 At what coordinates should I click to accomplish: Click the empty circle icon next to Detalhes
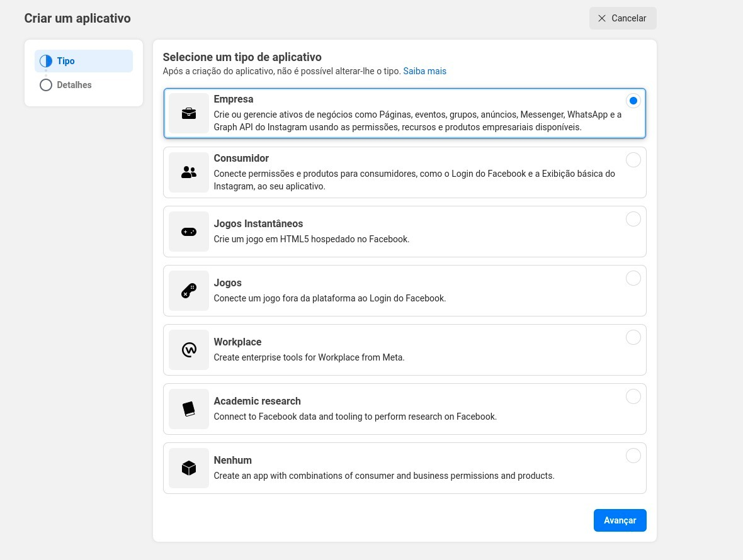46,85
